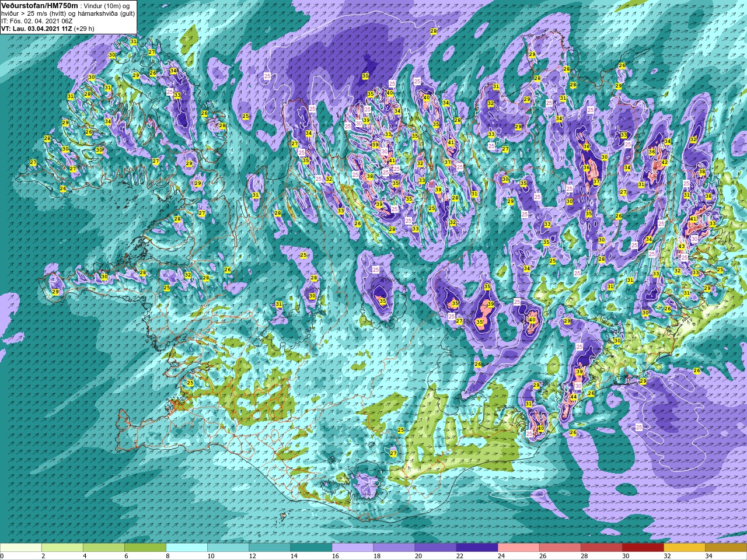Pick the 32–34 yellow-gold legend swatch
747x560 pixels.
pos(684,548)
